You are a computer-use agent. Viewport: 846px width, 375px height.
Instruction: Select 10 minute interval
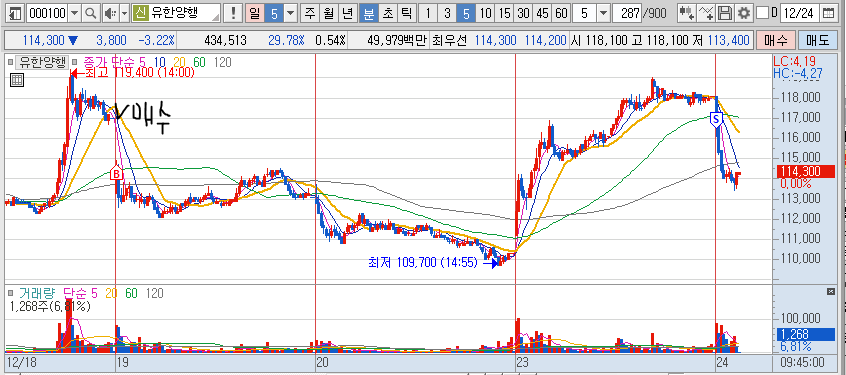click(x=486, y=13)
